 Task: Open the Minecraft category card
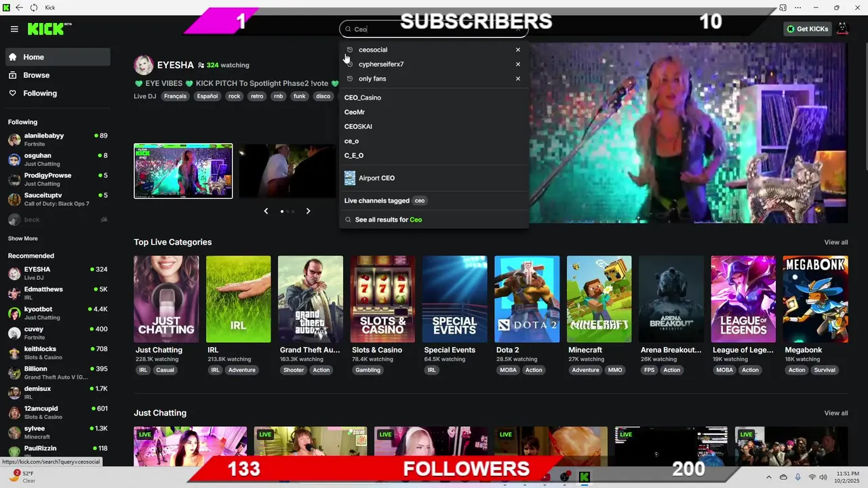[599, 299]
